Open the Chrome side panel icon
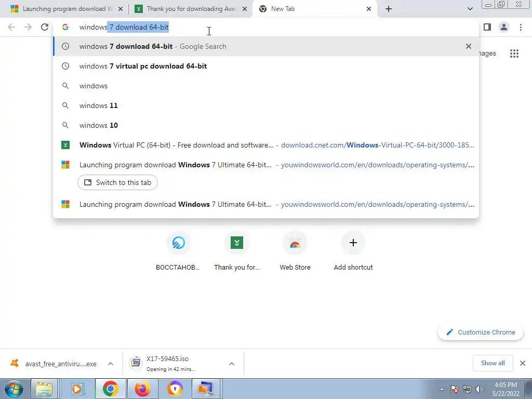This screenshot has width=532, height=399. 487,27
